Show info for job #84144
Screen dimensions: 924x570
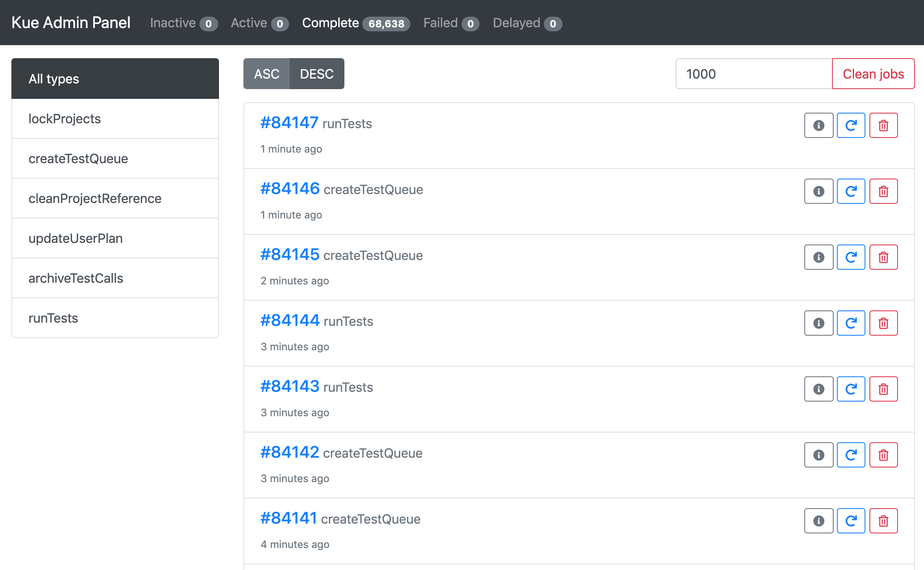tap(819, 323)
